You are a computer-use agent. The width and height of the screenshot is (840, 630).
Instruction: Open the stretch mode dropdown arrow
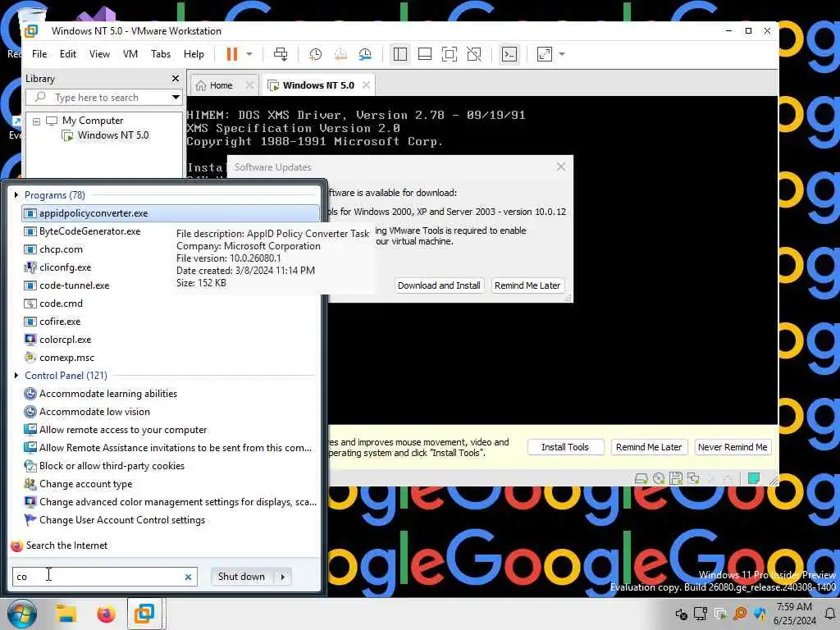[562, 54]
